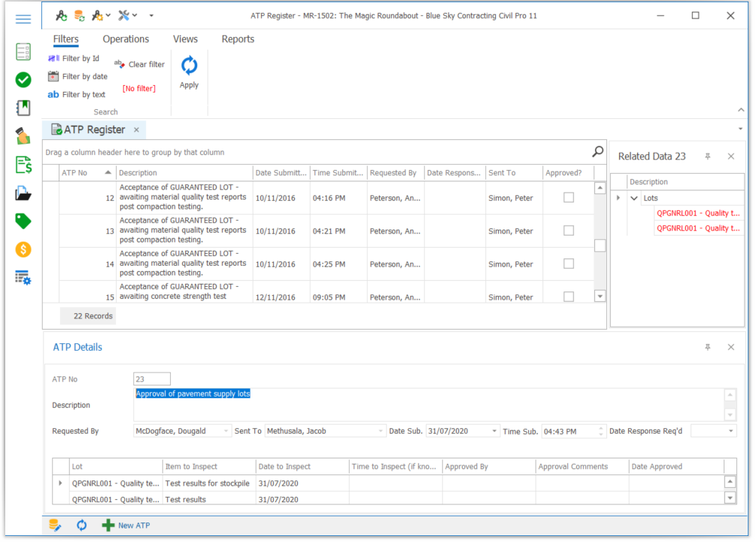Click the Description column header

[x=184, y=172]
